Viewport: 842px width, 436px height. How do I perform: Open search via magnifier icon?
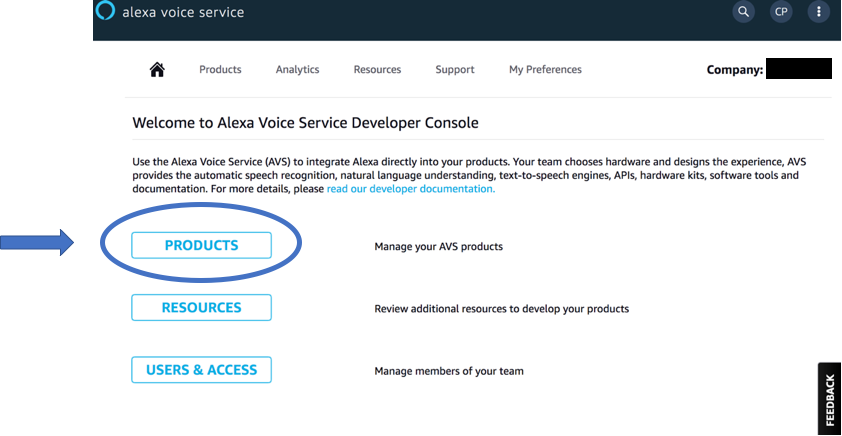pos(743,11)
